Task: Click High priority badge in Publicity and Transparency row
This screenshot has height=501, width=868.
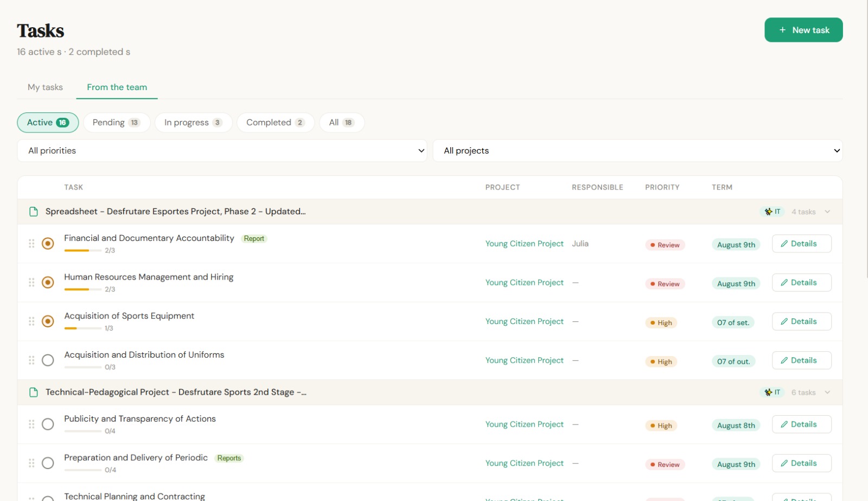Action: (661, 426)
